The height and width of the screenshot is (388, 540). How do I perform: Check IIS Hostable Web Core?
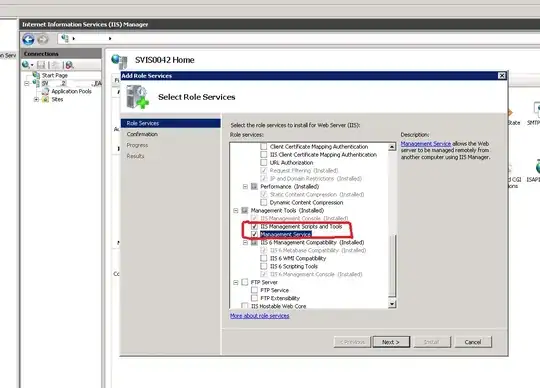pos(245,306)
